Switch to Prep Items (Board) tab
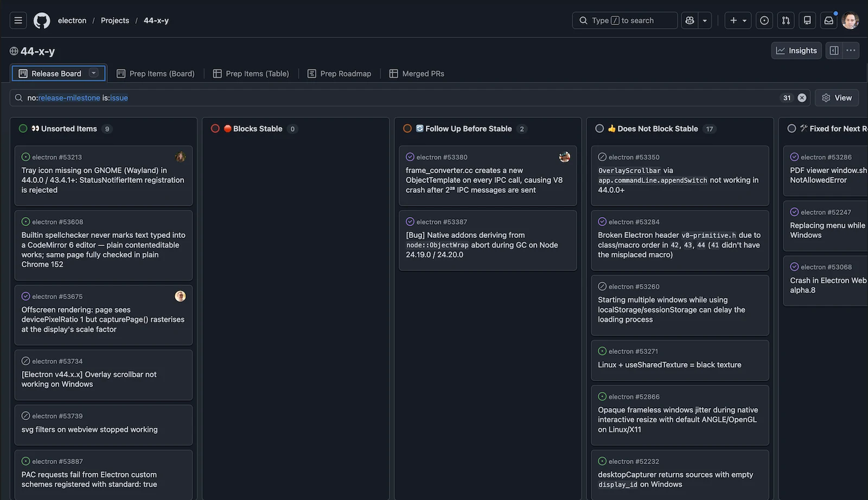Screen dimensions: 868x500 click(x=155, y=73)
